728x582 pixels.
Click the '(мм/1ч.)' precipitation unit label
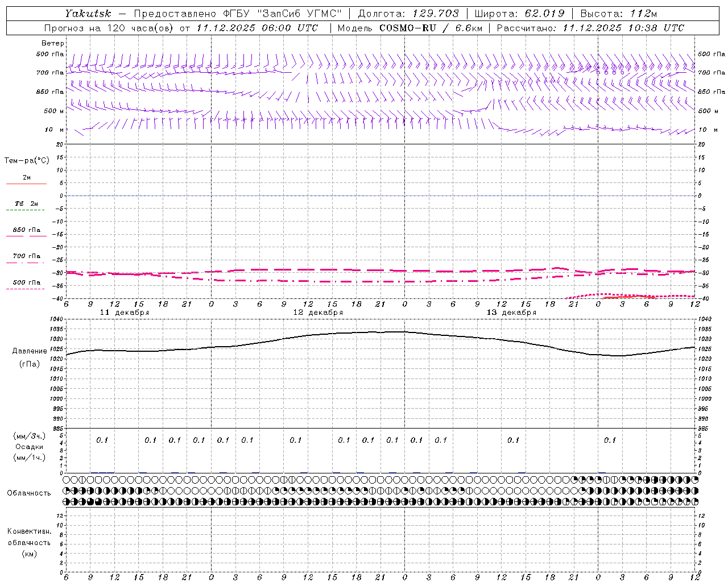point(30,458)
